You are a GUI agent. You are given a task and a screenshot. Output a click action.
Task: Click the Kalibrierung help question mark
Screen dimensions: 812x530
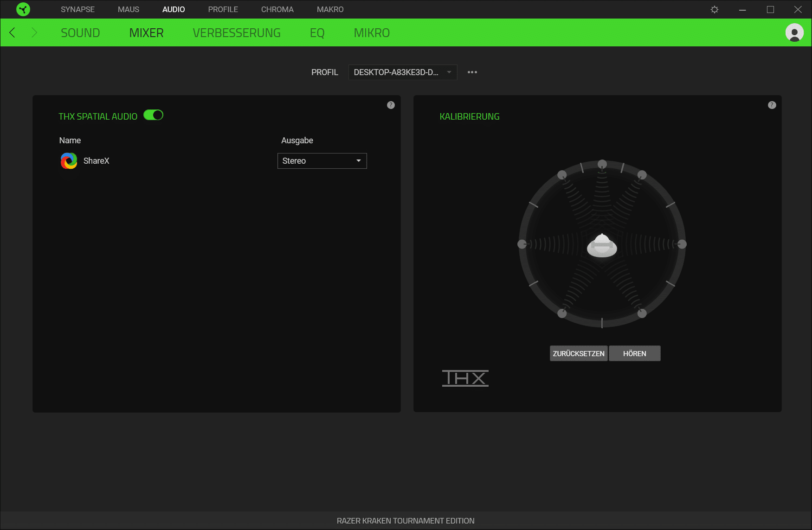click(x=772, y=105)
